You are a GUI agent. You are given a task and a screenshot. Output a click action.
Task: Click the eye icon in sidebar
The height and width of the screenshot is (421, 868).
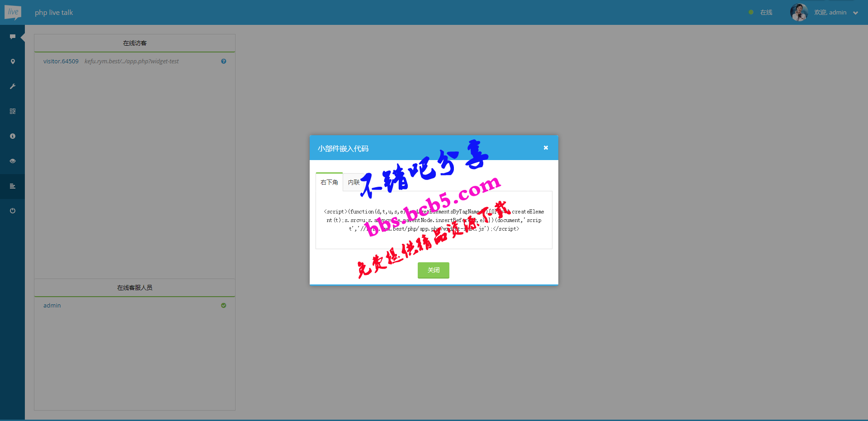pyautogui.click(x=13, y=161)
